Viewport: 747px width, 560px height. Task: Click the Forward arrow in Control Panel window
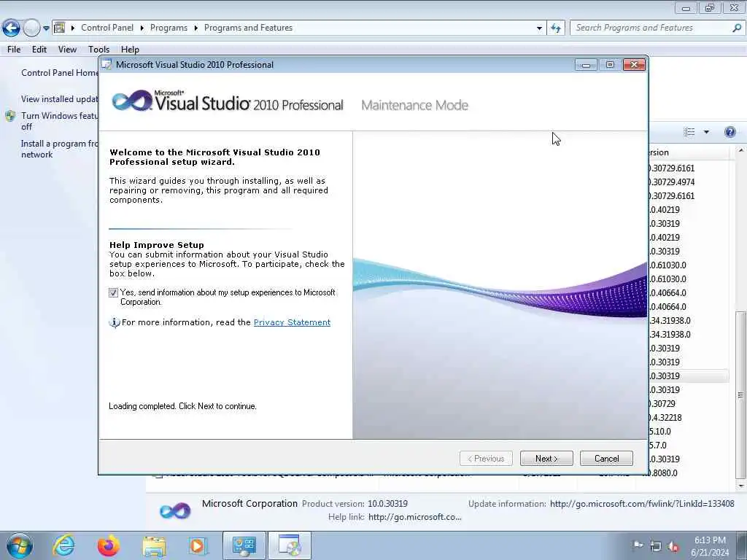coord(31,28)
